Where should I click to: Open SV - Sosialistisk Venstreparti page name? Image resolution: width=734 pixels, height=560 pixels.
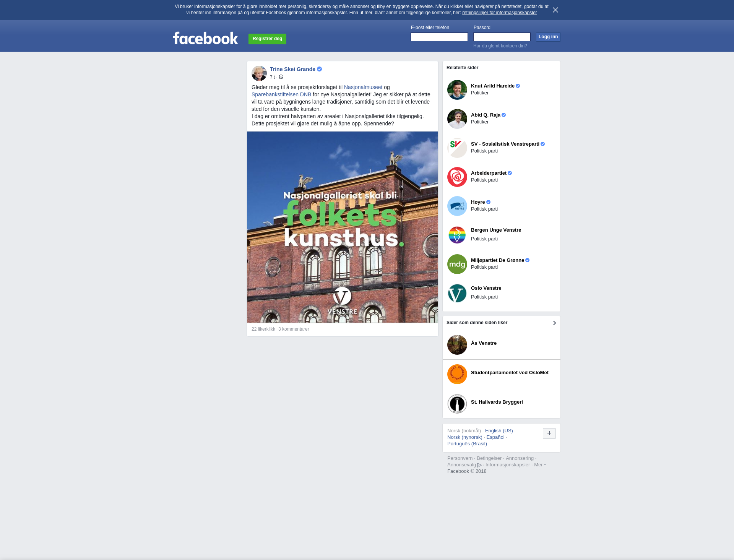(505, 144)
